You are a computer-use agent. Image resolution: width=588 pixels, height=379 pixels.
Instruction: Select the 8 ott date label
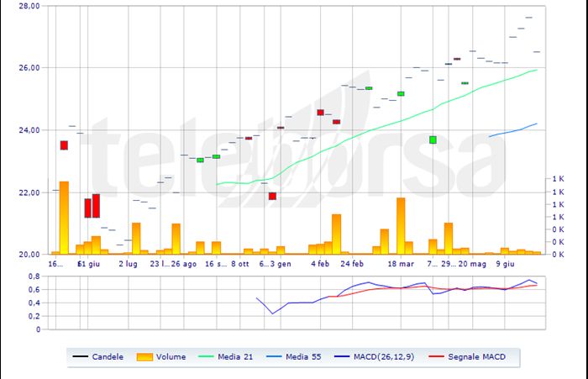click(x=240, y=264)
